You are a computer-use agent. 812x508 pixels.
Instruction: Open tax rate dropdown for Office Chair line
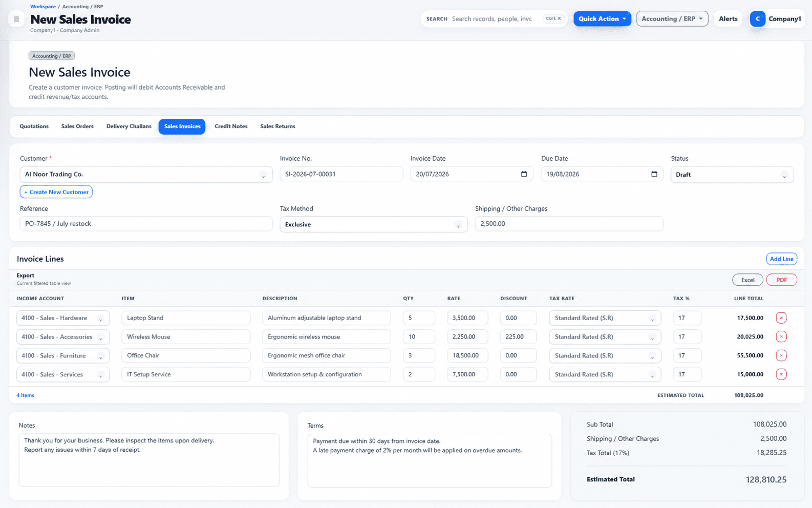click(x=605, y=355)
